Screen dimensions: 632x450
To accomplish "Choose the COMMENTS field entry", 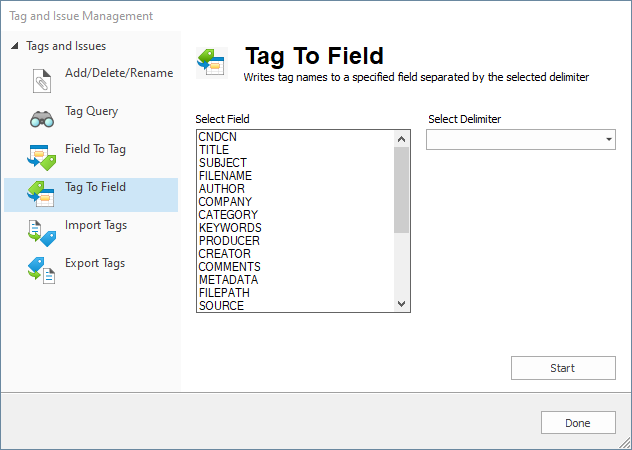I will click(x=230, y=267).
